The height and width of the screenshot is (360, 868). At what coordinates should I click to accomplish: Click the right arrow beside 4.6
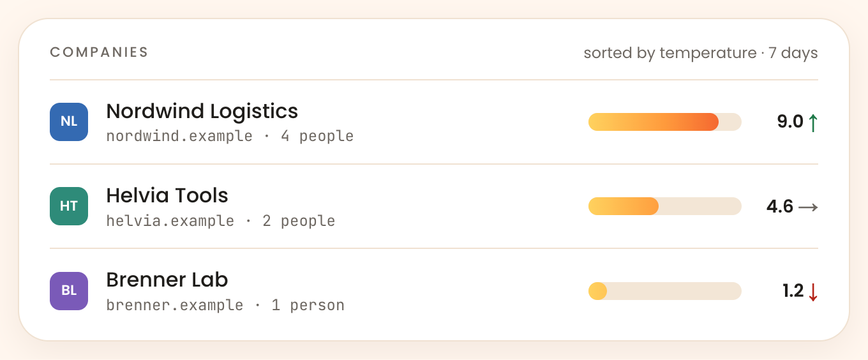point(808,207)
